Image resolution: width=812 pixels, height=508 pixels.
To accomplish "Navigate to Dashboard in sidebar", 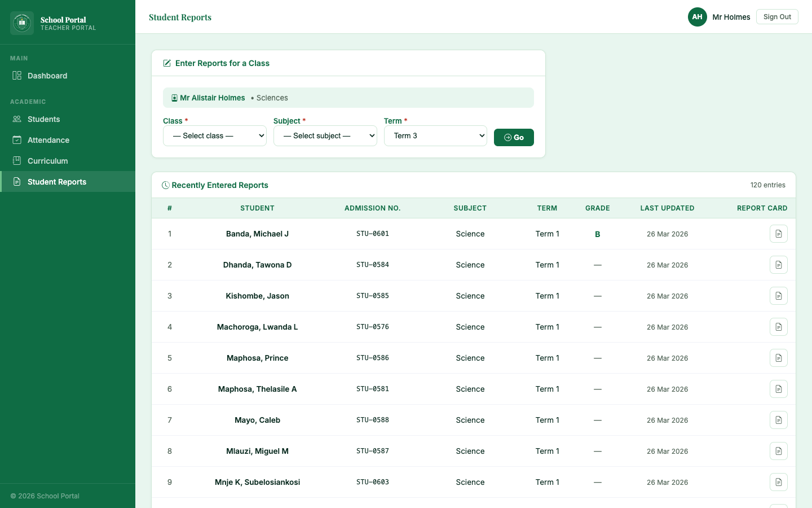I will pyautogui.click(x=47, y=76).
